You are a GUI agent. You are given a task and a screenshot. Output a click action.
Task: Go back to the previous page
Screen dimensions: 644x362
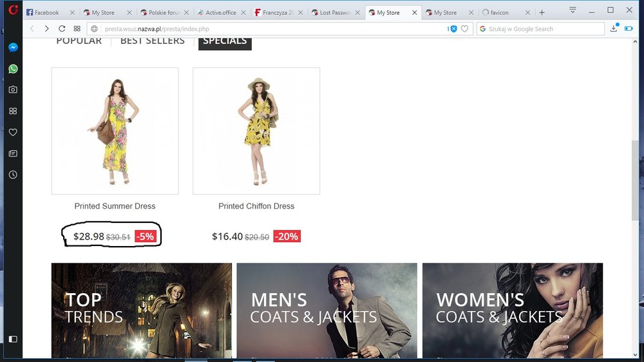[x=32, y=29]
